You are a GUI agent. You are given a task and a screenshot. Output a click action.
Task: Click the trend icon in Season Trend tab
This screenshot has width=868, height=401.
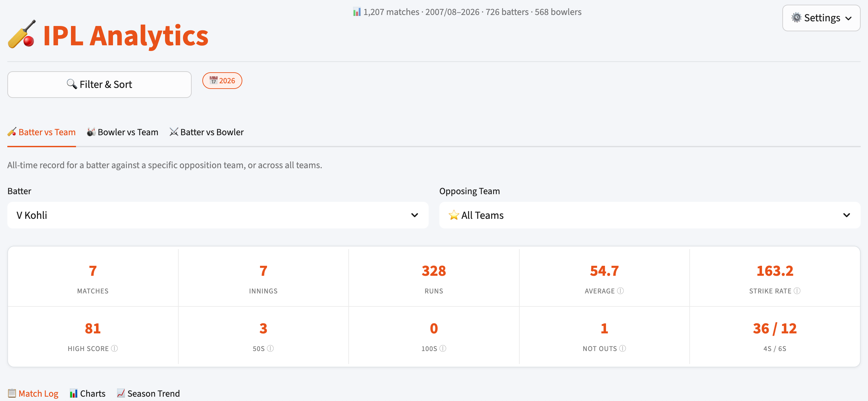pyautogui.click(x=121, y=393)
